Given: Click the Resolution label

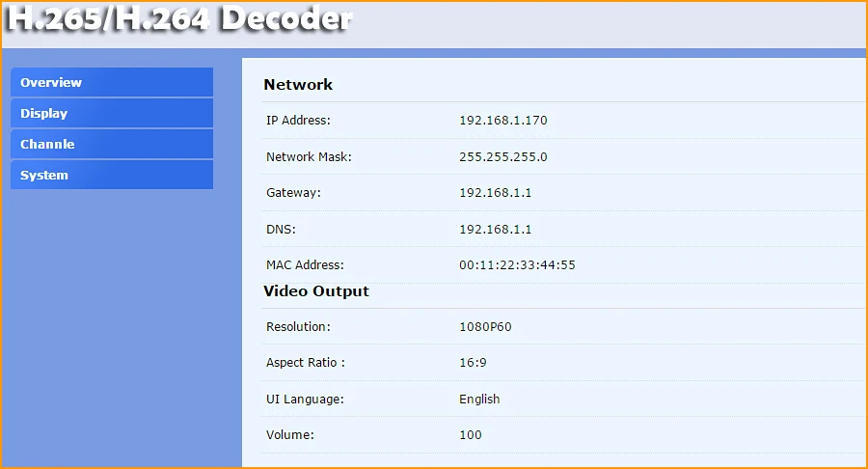Looking at the screenshot, I should pos(298,327).
